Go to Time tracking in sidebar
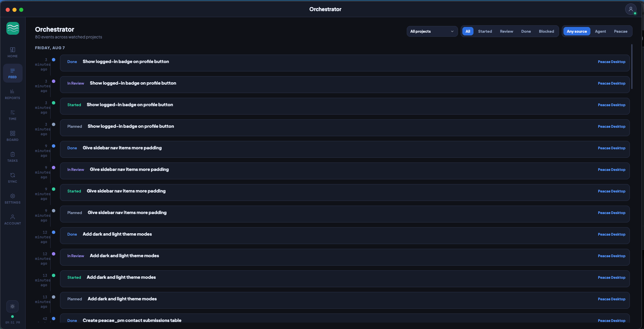644x329 pixels. (x=12, y=115)
